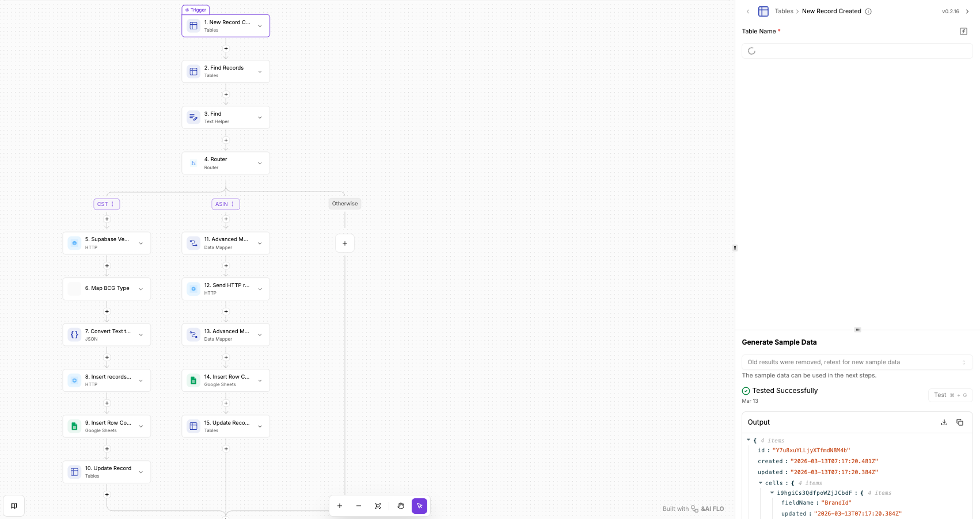The height and width of the screenshot is (519, 980).
Task: Select the Map BCG Type step
Action: coord(107,289)
